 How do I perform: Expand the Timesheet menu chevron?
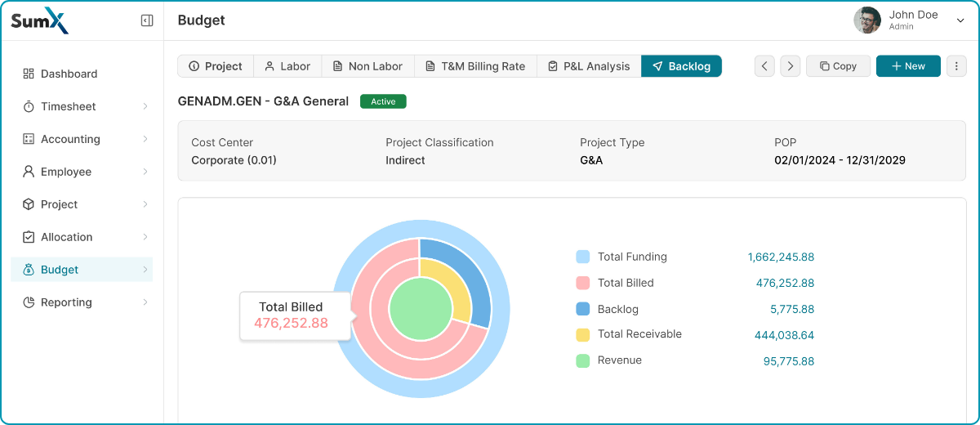pos(145,106)
